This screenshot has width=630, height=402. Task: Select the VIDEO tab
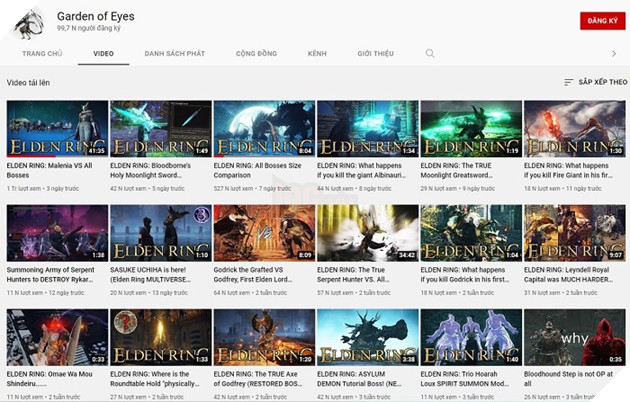tap(104, 53)
